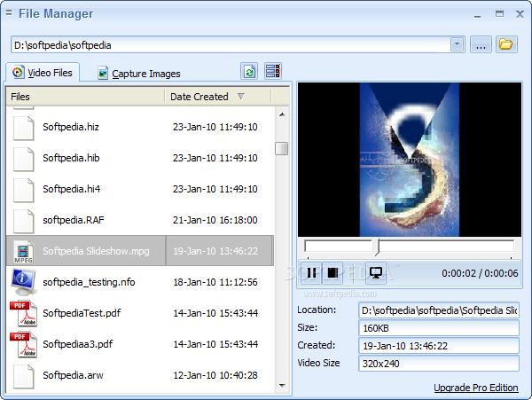Click the softpedia_testing.nfo info icon
532x400 pixels.
(23, 282)
